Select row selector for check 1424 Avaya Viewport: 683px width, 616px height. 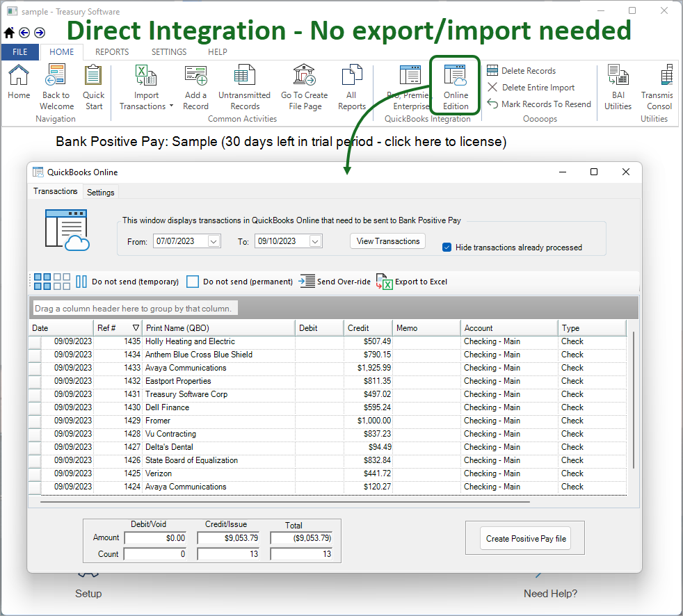[35, 487]
